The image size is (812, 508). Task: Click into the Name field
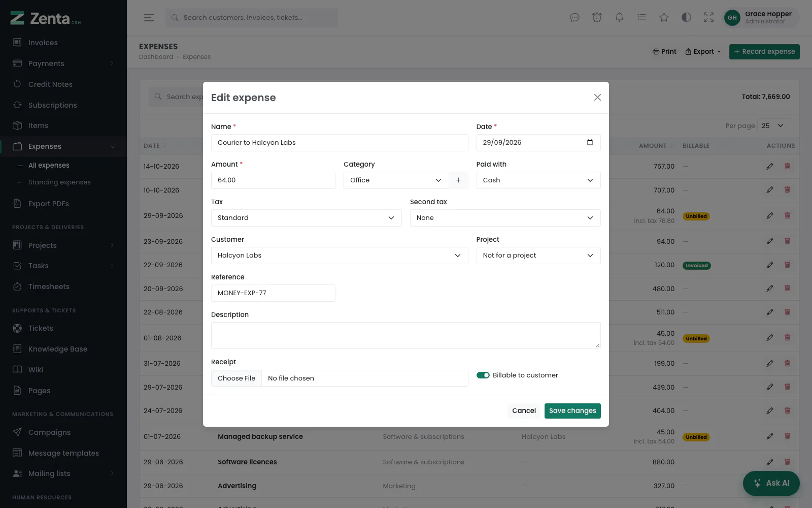coord(340,143)
